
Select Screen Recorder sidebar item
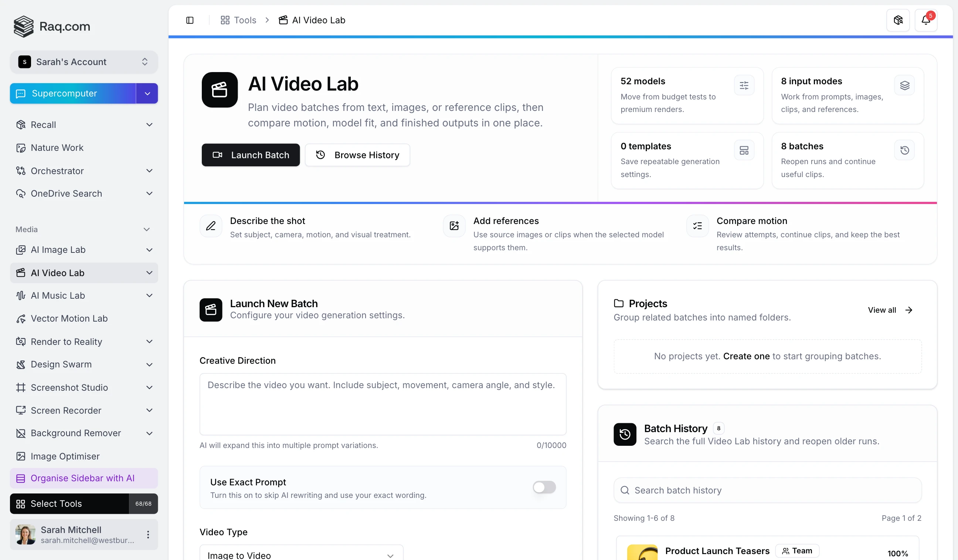coord(84,411)
